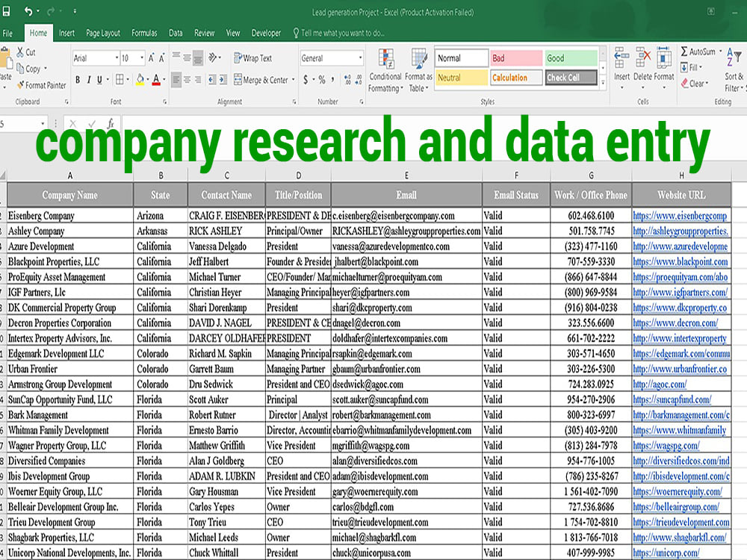Expand the cell styles gallery
The width and height of the screenshot is (747, 560).
tap(603, 82)
